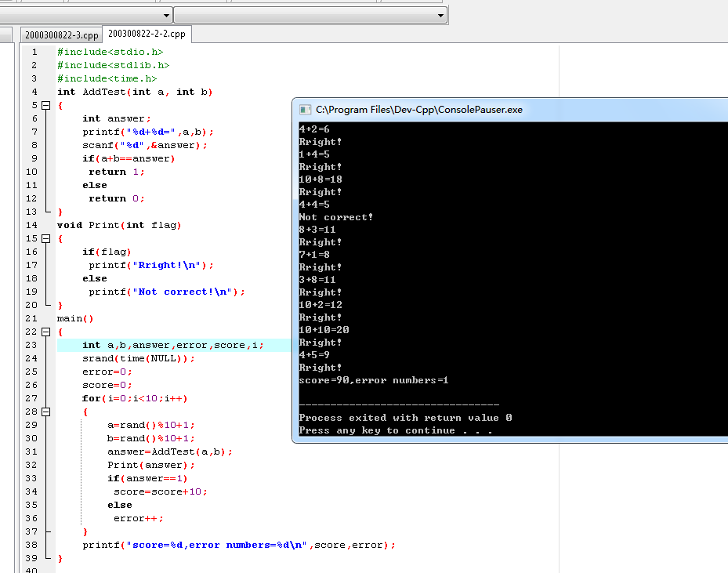This screenshot has height=573, width=728.
Task: Click '4+2=6' in the console output
Action: click(314, 129)
